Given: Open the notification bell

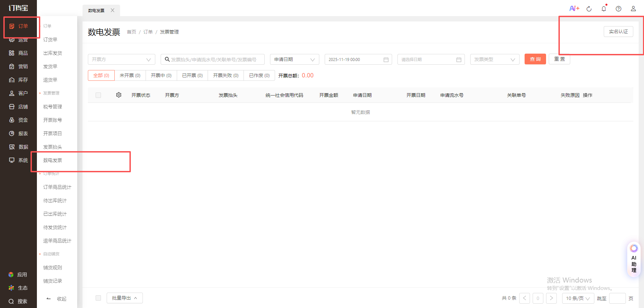Looking at the screenshot, I should tap(604, 9).
